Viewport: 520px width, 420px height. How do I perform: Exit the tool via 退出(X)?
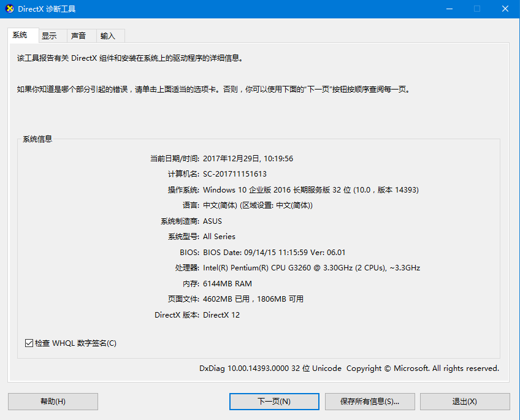point(465,402)
